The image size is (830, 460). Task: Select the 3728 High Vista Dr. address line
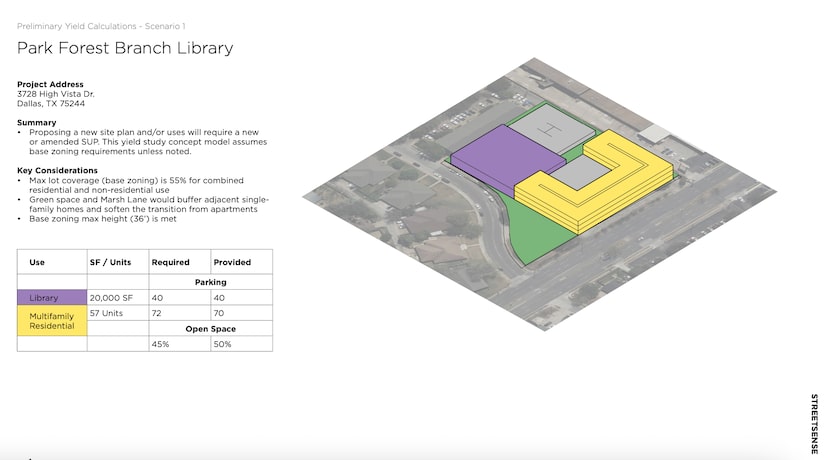click(56, 94)
